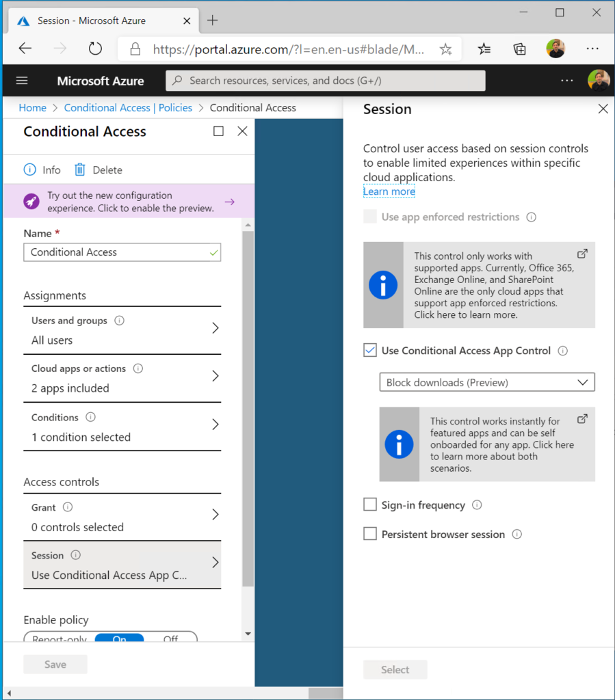Select the Session - Microsoft Azure tab
Image resolution: width=615 pixels, height=700 pixels.
pyautogui.click(x=103, y=21)
